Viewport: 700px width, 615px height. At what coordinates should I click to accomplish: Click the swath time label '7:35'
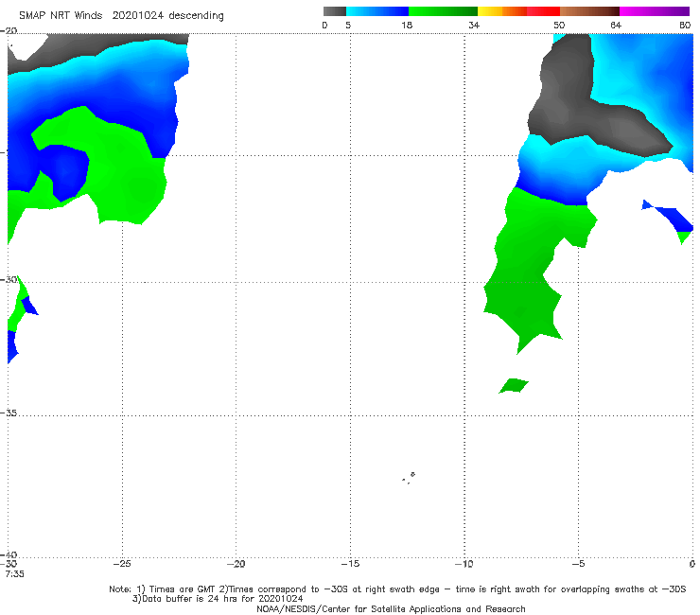(x=14, y=574)
